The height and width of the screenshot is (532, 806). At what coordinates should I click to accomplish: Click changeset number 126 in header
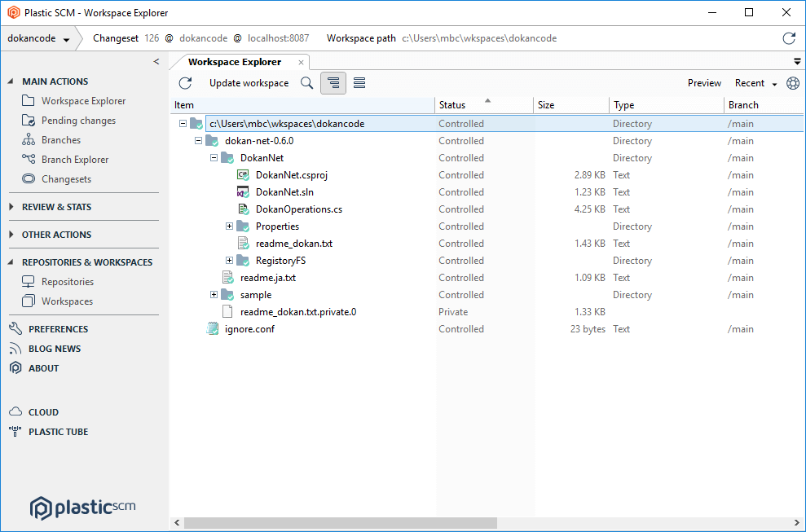click(152, 38)
